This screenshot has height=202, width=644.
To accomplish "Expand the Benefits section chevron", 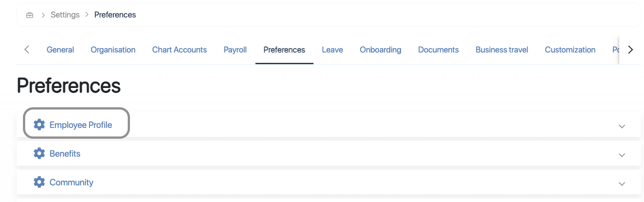I will (x=622, y=155).
